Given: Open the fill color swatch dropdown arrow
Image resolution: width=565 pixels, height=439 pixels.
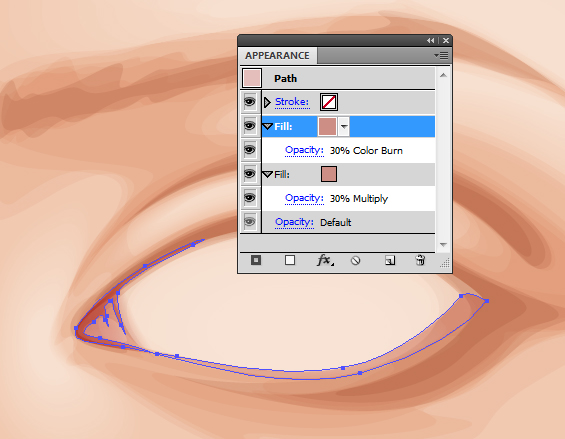Looking at the screenshot, I should coord(344,127).
